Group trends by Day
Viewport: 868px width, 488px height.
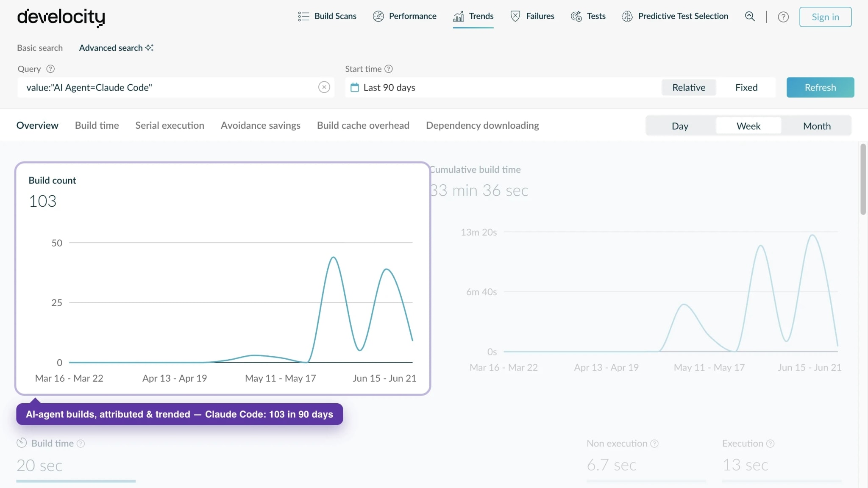(x=680, y=126)
